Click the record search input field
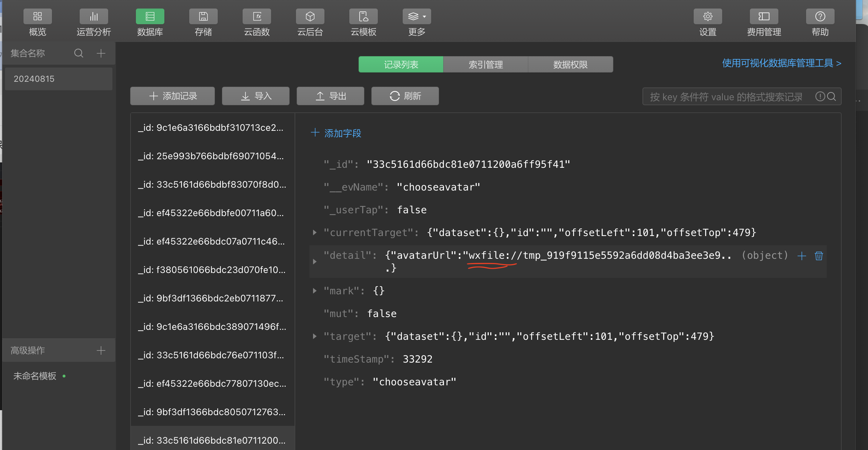 click(x=726, y=97)
